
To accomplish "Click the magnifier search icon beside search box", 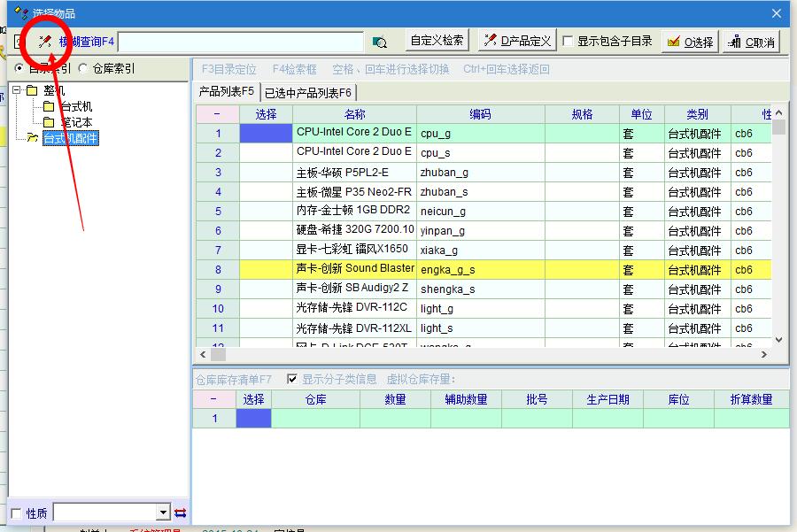I will (379, 42).
